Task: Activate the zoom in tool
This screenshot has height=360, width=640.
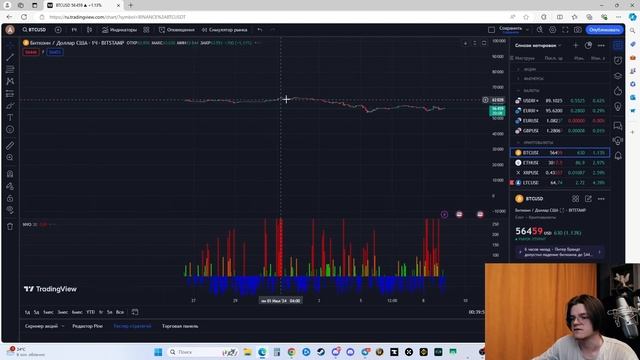Action: (10, 158)
